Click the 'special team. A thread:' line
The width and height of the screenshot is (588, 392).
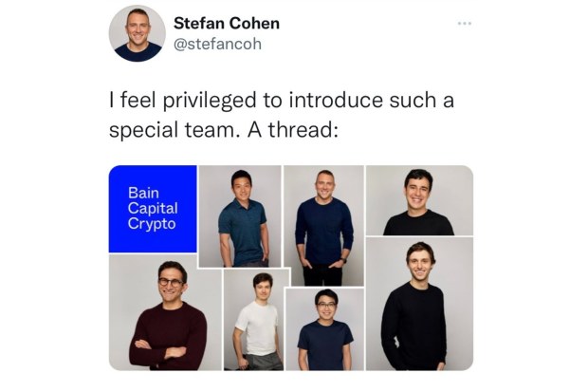pos(224,130)
